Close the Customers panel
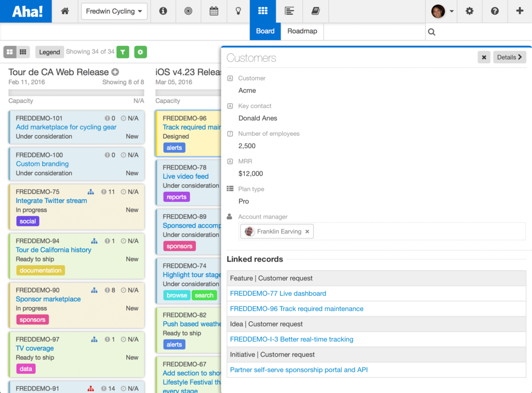Screen dimensions: 532x393 pos(484,57)
